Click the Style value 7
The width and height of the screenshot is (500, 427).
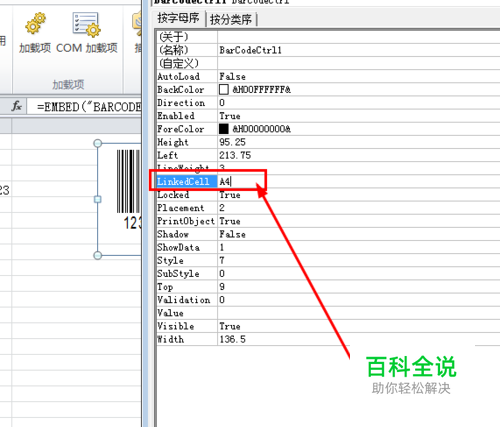pos(222,260)
